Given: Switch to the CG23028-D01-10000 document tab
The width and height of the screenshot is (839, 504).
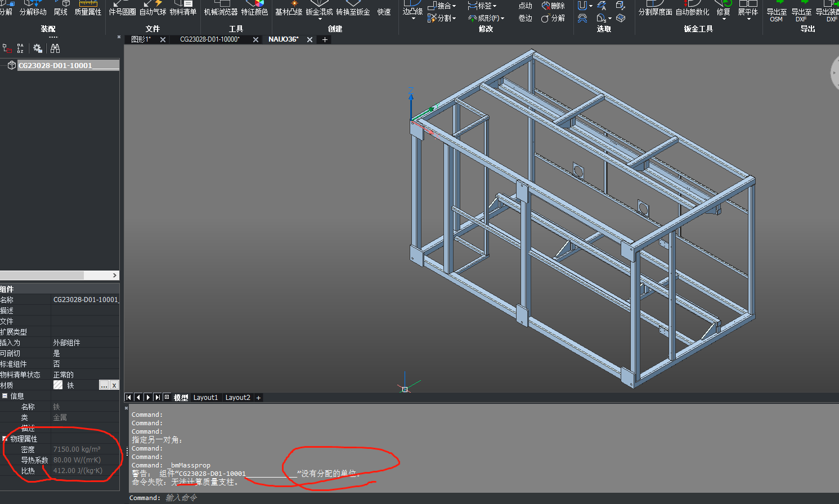Looking at the screenshot, I should 210,39.
